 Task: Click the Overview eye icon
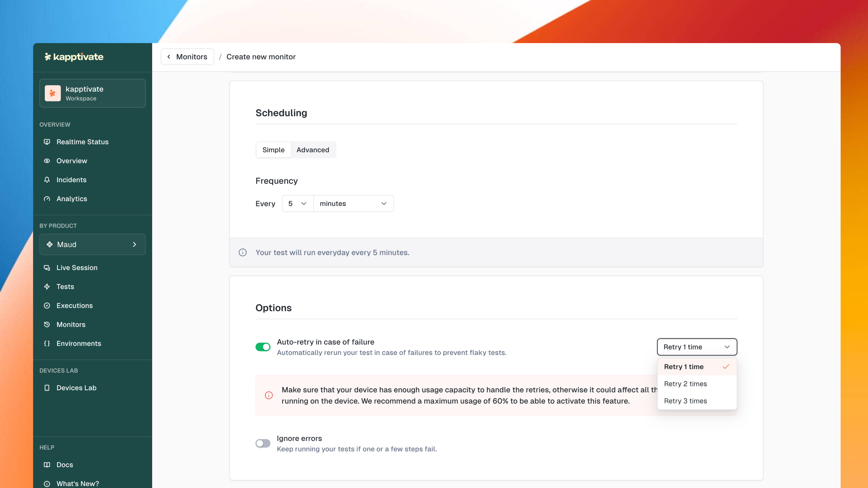point(47,161)
